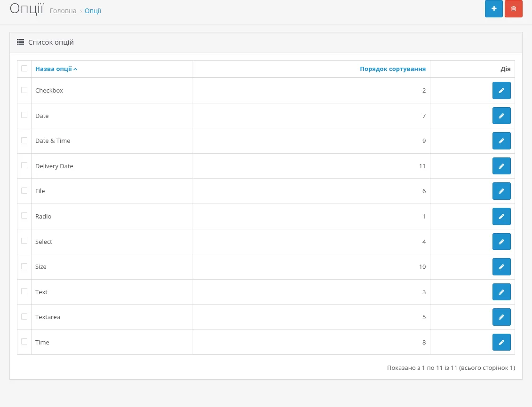Select the Delivery Date row checkbox
Image resolution: width=532 pixels, height=407 pixels.
click(x=24, y=165)
